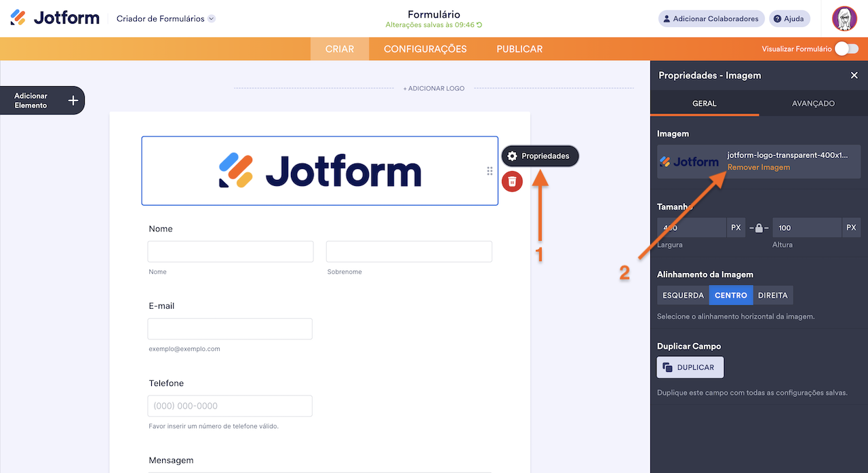The image size is (868, 473).
Task: Click the Altura input field
Action: click(x=807, y=228)
